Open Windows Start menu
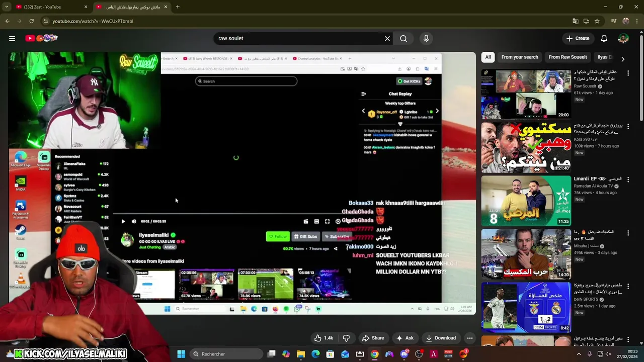 point(181,354)
